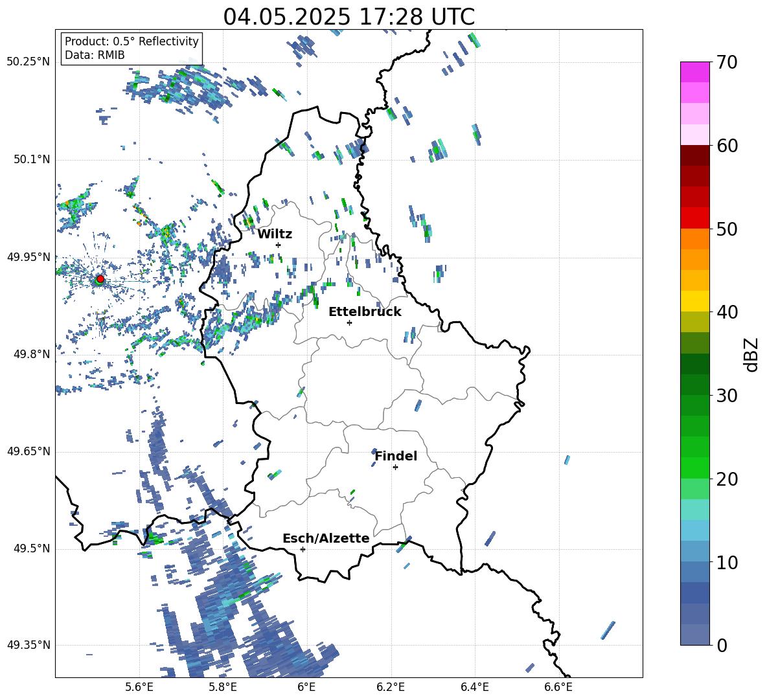The width and height of the screenshot is (767, 700).
Task: Pick the bright red colorbar segment near 50
Action: point(695,218)
